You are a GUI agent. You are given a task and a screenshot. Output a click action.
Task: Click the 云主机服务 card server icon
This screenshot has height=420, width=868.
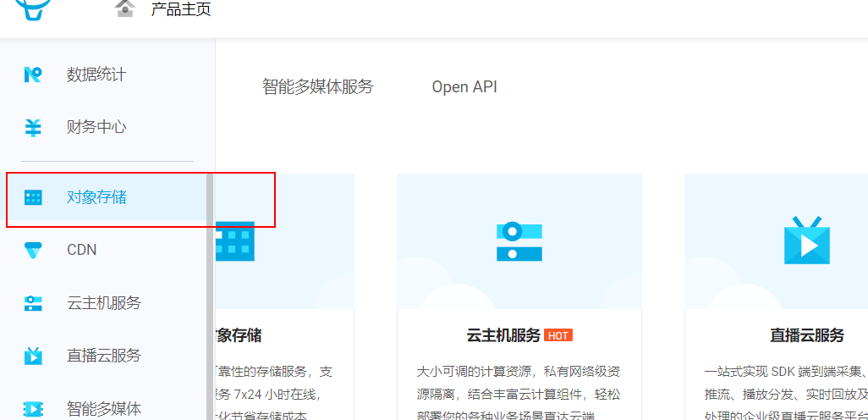point(519,241)
